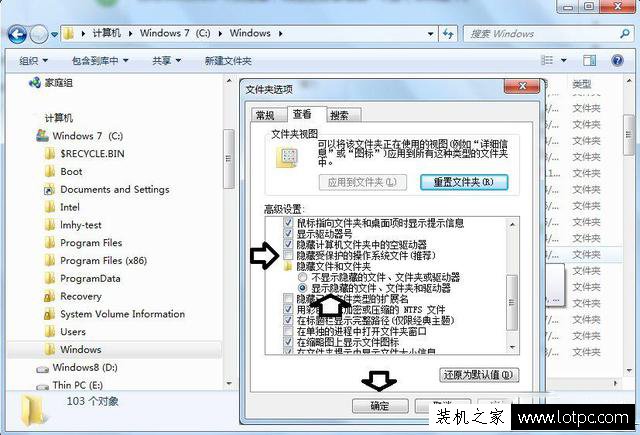Close the 文件夹选项 dialog
The width and height of the screenshot is (640, 435).
[522, 86]
